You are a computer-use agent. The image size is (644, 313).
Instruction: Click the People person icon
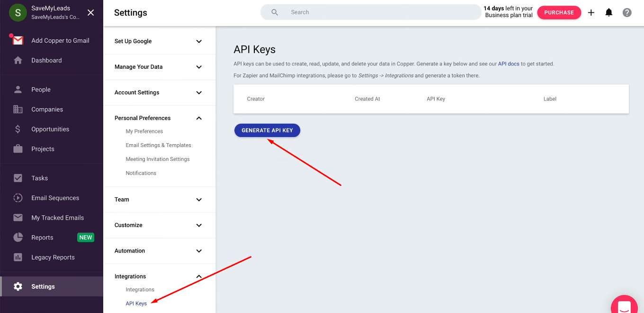click(18, 89)
